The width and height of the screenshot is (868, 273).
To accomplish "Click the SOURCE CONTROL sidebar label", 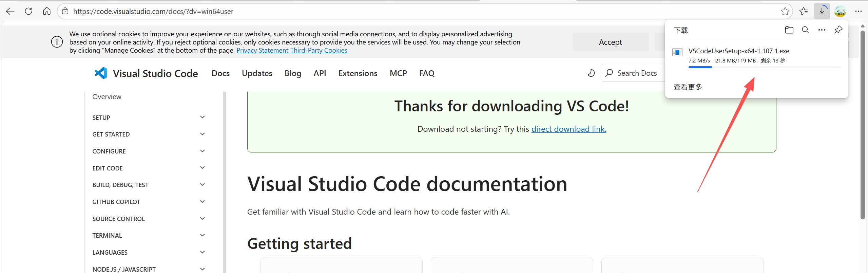I will click(118, 219).
